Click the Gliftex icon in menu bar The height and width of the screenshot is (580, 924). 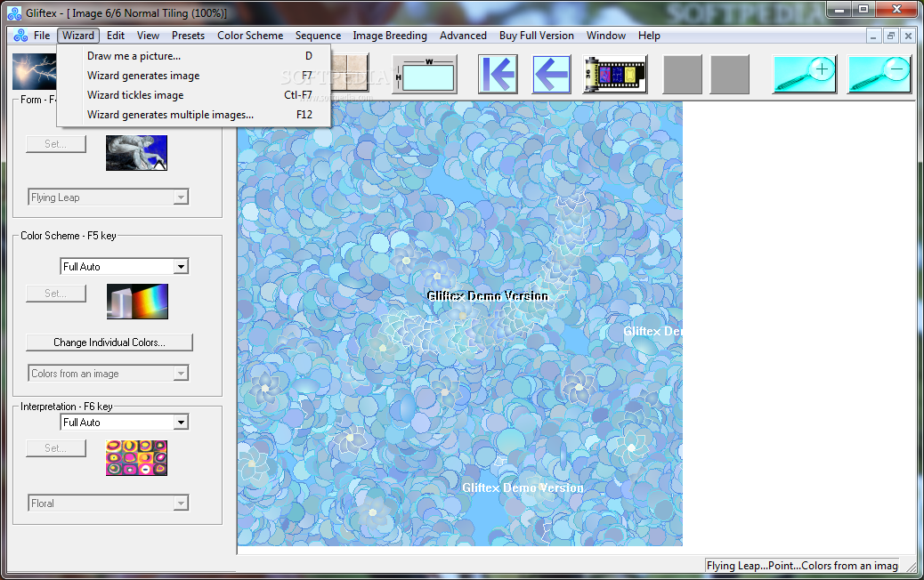20,36
